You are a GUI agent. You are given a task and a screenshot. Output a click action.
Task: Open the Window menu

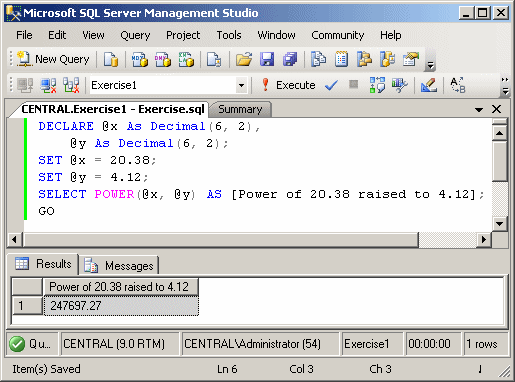click(276, 35)
